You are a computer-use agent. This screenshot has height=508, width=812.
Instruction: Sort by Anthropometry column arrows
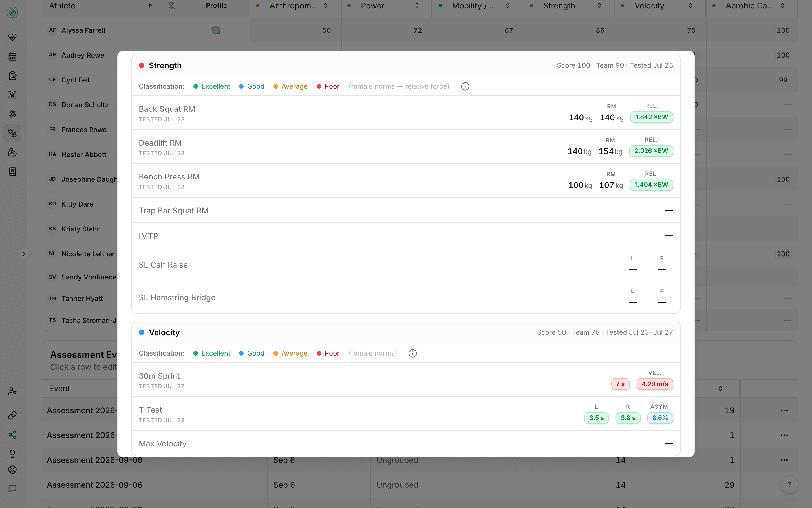(x=326, y=6)
